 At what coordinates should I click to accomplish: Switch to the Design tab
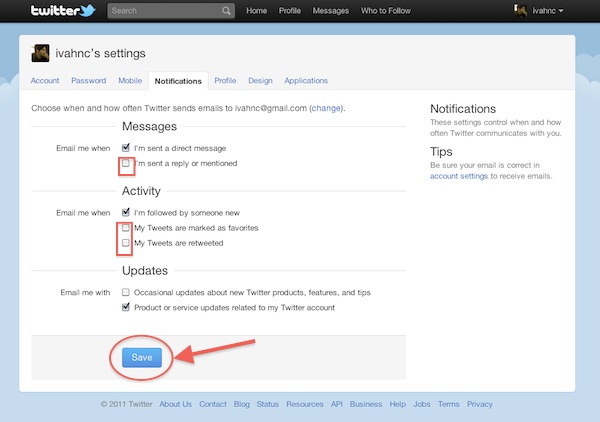coord(260,81)
